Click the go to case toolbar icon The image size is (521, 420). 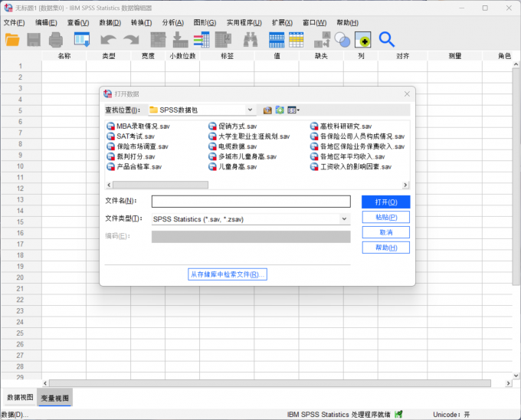[x=158, y=40]
